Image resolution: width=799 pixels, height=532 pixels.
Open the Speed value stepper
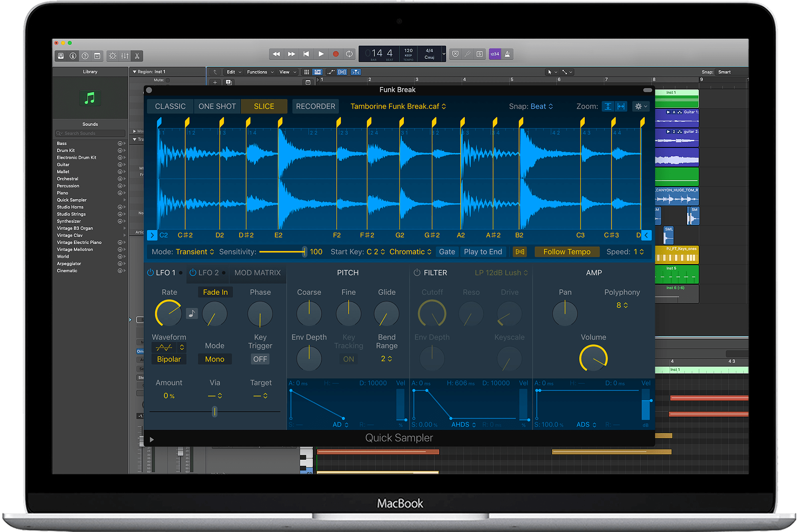638,252
